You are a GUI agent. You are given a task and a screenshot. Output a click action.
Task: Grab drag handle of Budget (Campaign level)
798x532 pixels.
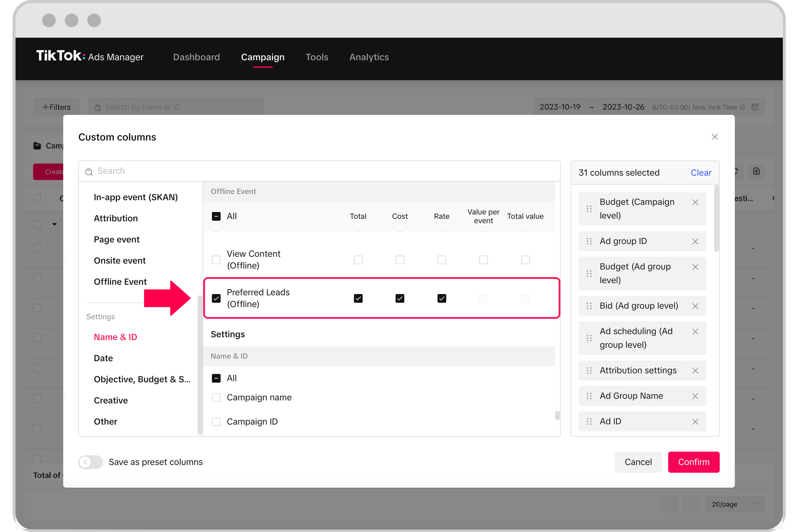point(589,209)
